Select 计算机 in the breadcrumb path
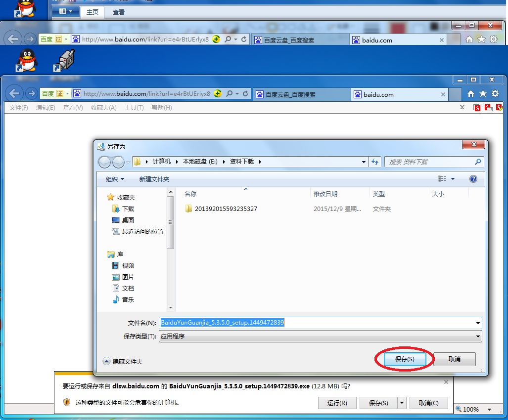Screen dimensions: 508x420 161,162
